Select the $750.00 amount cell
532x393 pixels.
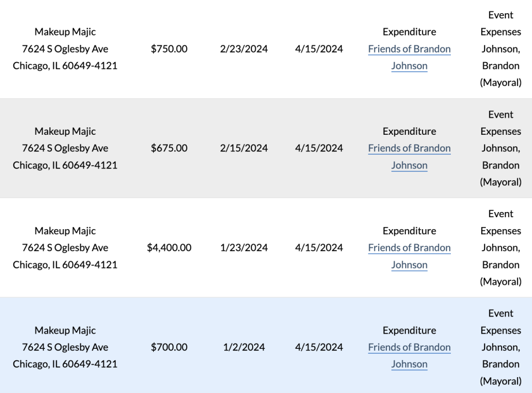click(169, 49)
